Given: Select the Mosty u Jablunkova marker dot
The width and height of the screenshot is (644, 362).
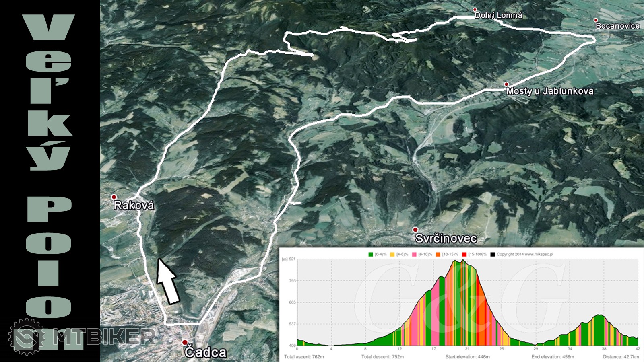Looking at the screenshot, I should [x=506, y=84].
